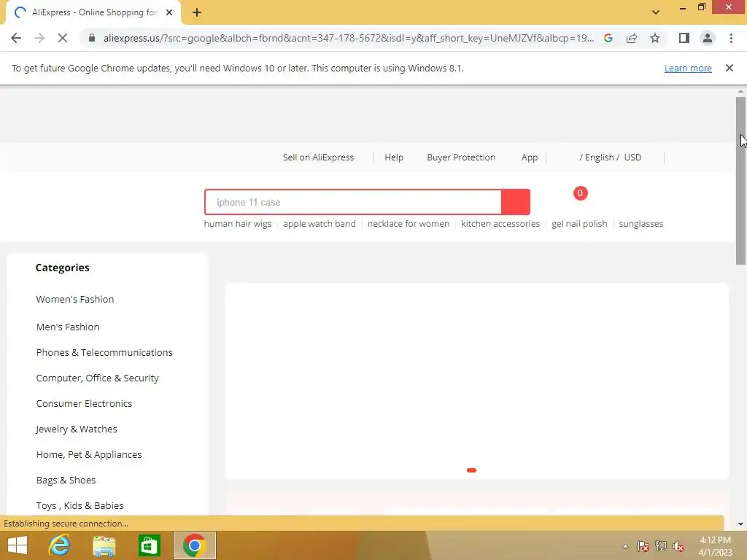Open Men's Fashion category
This screenshot has width=747, height=560.
(68, 327)
